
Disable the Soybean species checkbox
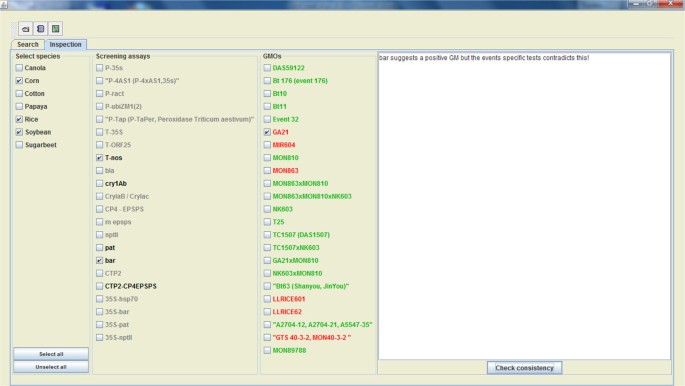click(19, 132)
